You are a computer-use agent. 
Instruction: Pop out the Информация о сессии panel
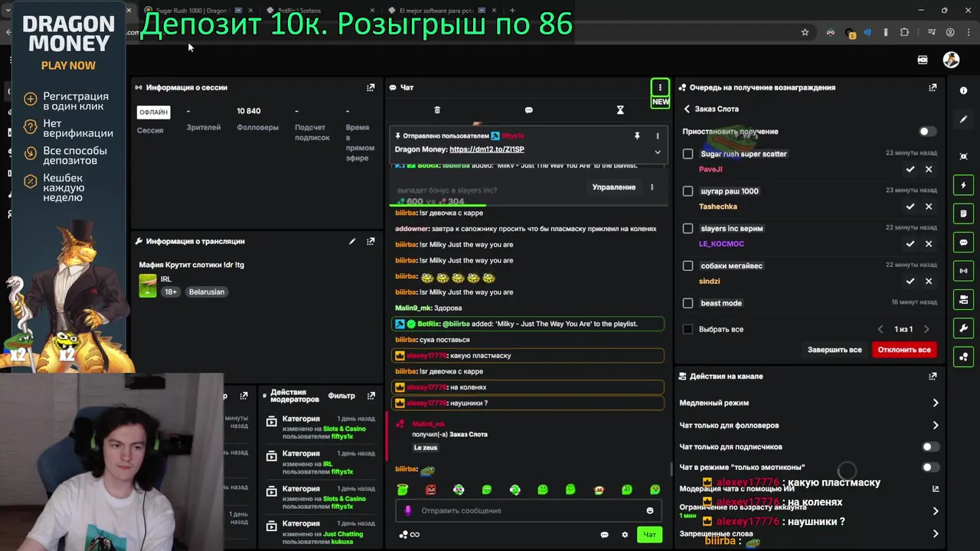click(x=371, y=87)
